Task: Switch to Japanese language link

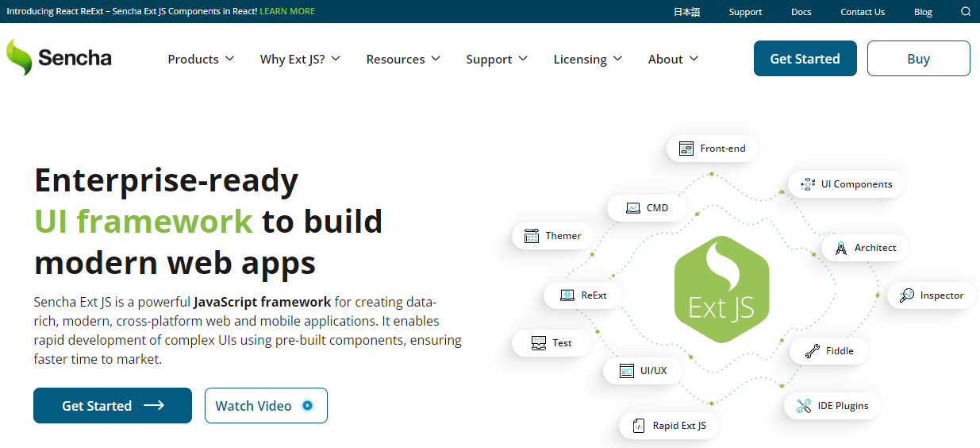Action: click(x=686, y=12)
